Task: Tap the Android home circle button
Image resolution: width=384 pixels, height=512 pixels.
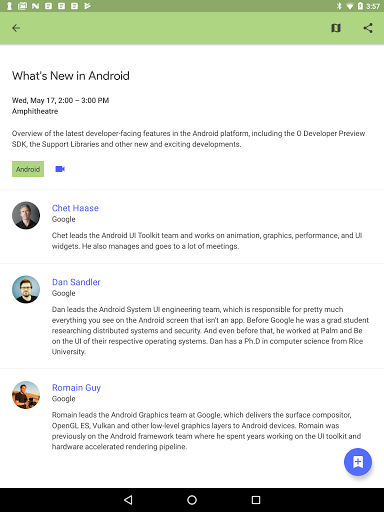Action: pos(192,500)
